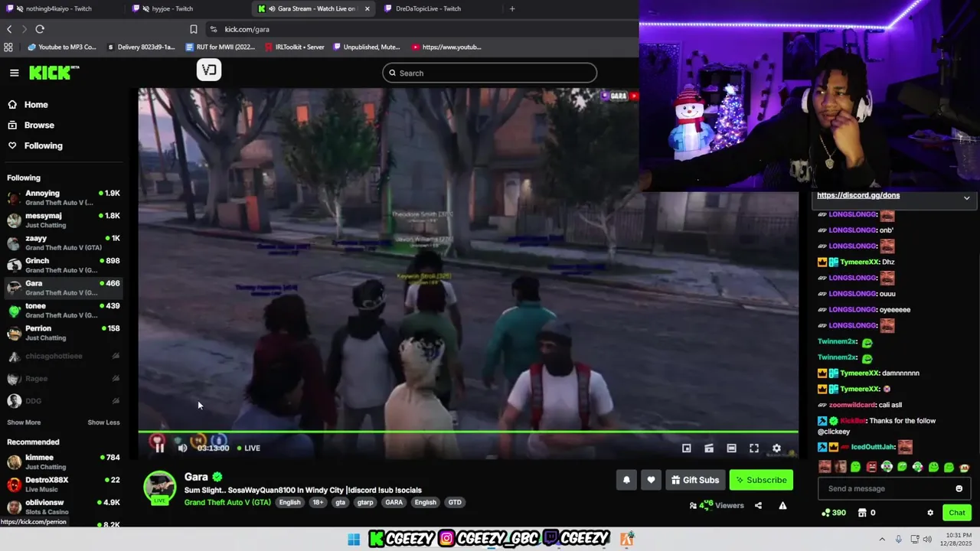980x551 pixels.
Task: Show hidden system tray icons chevron
Action: click(x=881, y=540)
